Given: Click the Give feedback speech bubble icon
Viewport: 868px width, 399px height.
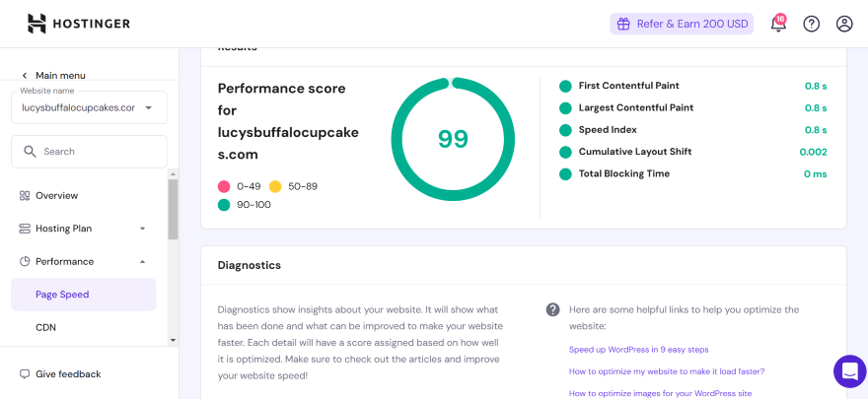Looking at the screenshot, I should (x=25, y=374).
